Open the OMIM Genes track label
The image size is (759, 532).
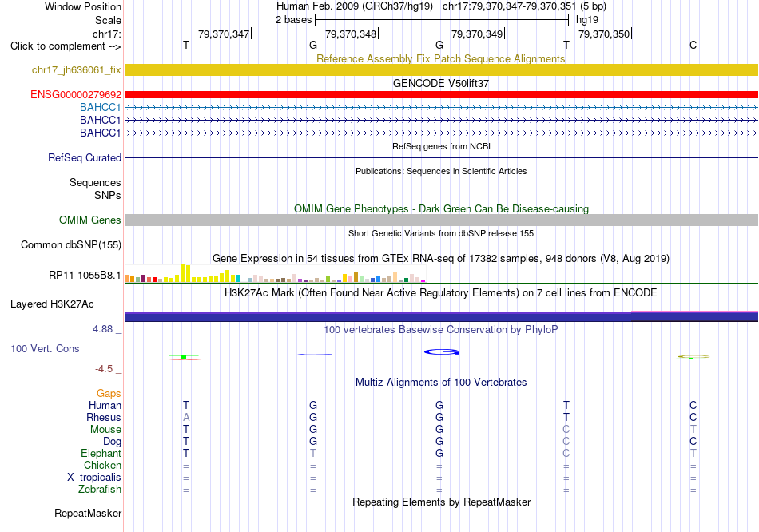point(90,220)
